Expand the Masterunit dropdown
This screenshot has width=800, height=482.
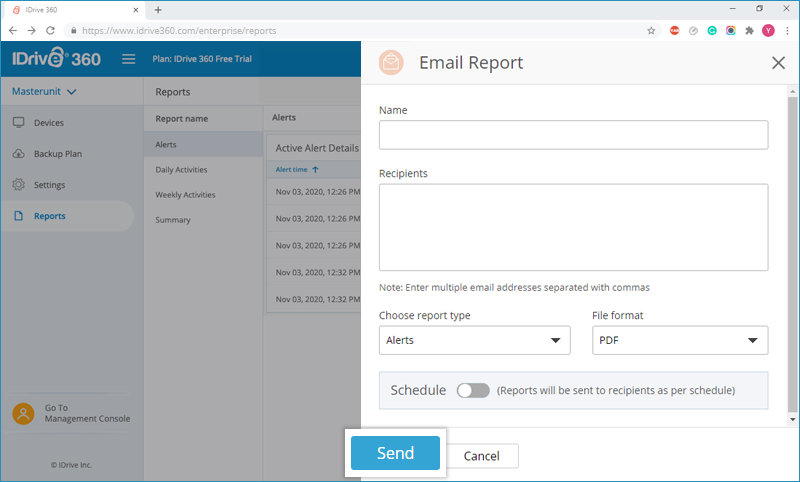pyautogui.click(x=44, y=91)
